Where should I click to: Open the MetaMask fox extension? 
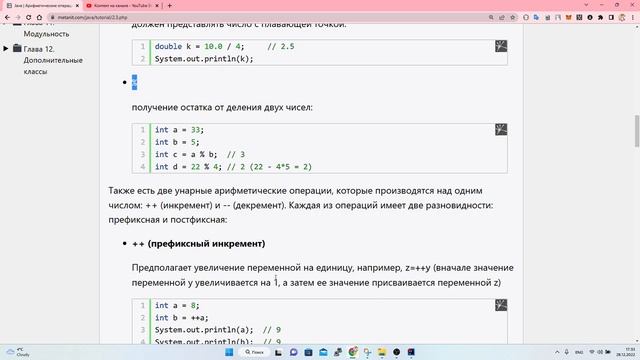569,18
